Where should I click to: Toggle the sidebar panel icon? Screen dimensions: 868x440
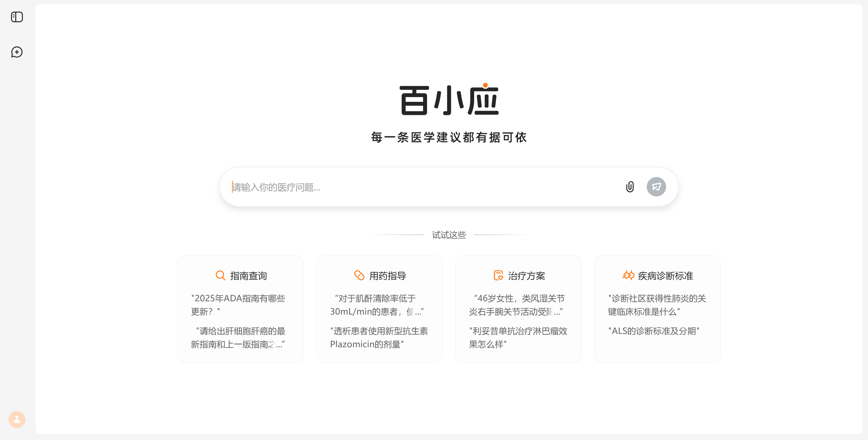(x=17, y=17)
